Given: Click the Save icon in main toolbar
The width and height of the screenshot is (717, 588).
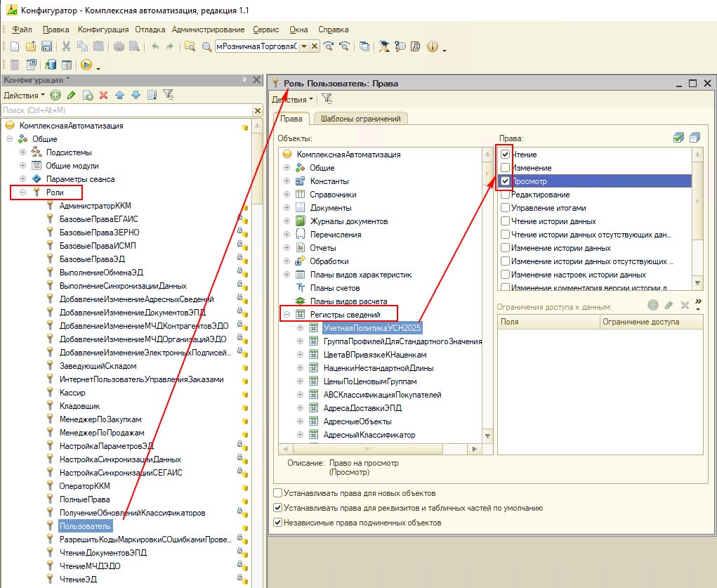Looking at the screenshot, I should tap(46, 46).
